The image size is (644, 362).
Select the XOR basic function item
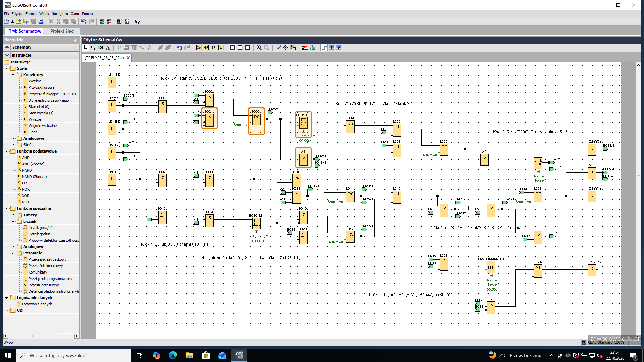click(x=25, y=196)
